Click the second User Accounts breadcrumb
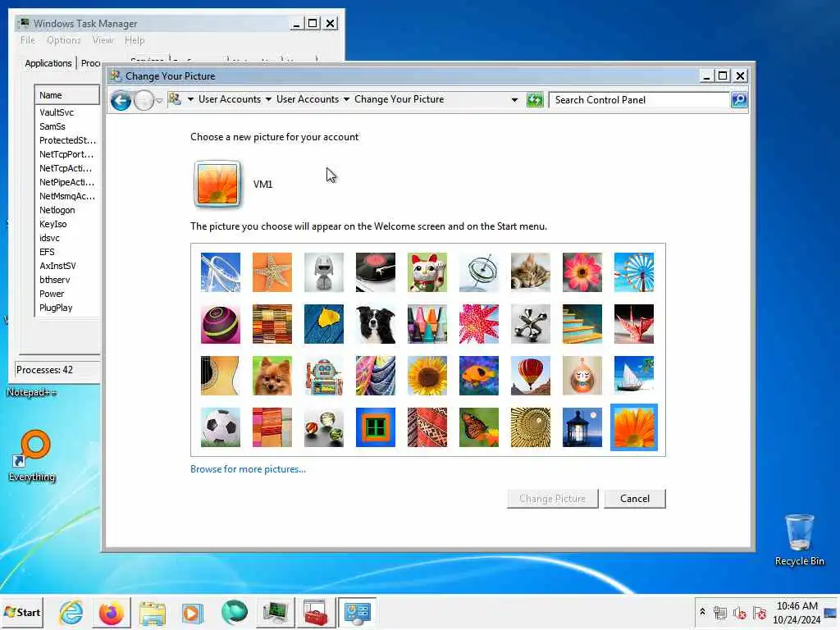The image size is (840, 630). [308, 99]
